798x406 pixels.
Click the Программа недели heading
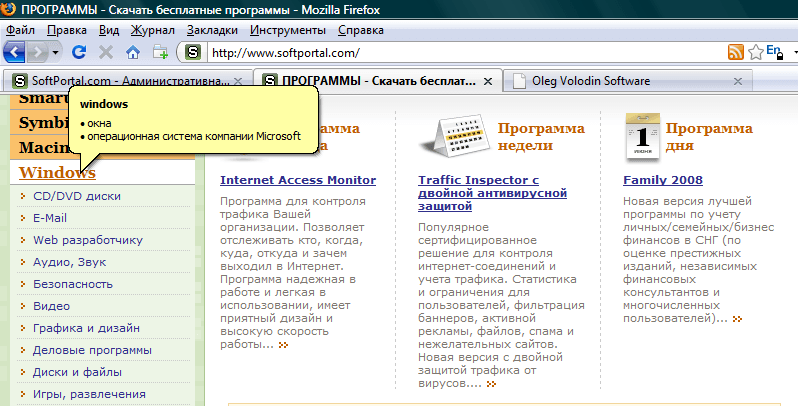[x=541, y=136]
